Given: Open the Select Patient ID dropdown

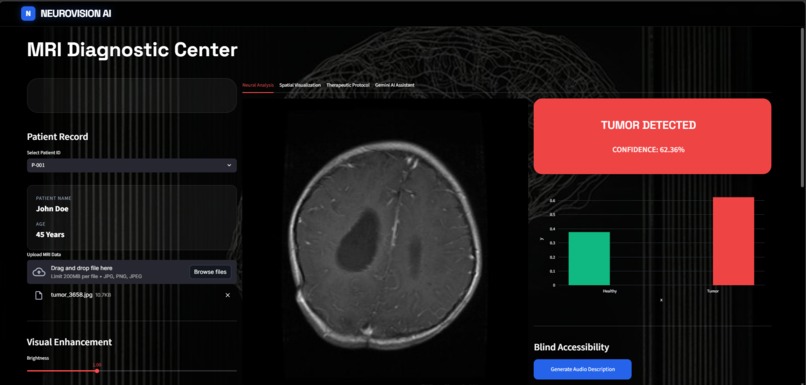Looking at the screenshot, I should [x=132, y=166].
